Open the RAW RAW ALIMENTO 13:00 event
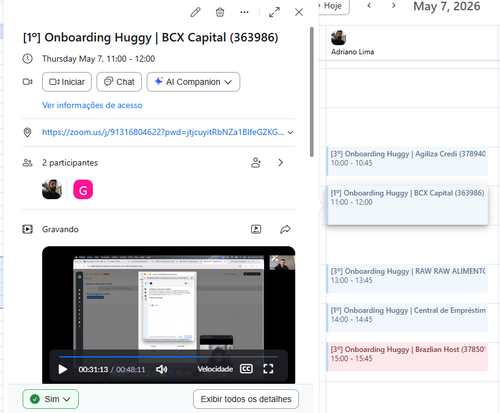 click(407, 279)
